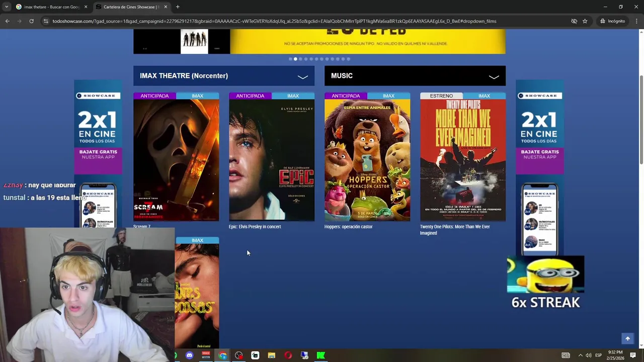Click the ANTICIPADA tag on Scream 7

pyautogui.click(x=154, y=96)
